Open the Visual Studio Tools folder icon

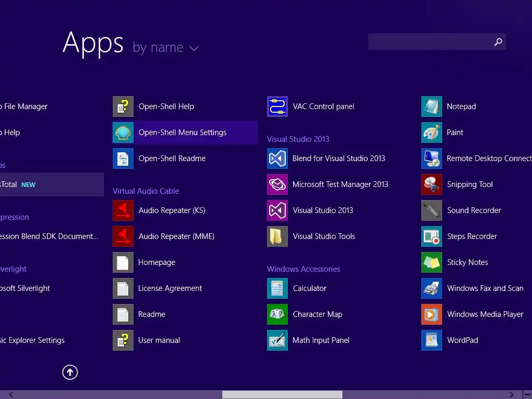277,236
